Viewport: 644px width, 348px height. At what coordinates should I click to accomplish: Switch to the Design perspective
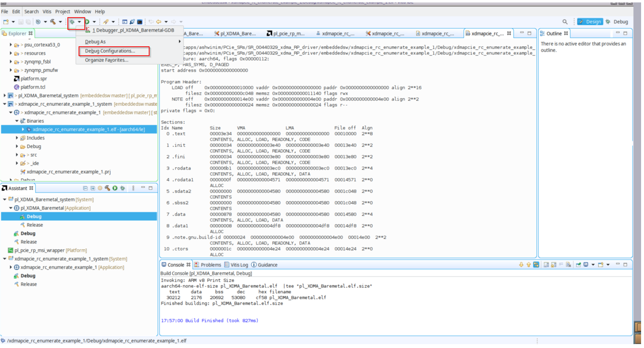coord(590,22)
